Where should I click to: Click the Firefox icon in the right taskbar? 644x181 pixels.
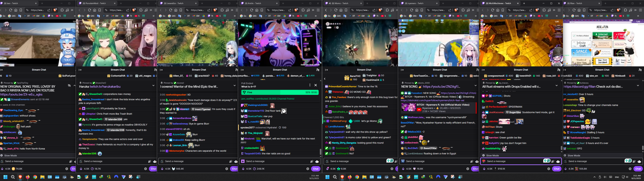pyautogui.click(x=350, y=177)
